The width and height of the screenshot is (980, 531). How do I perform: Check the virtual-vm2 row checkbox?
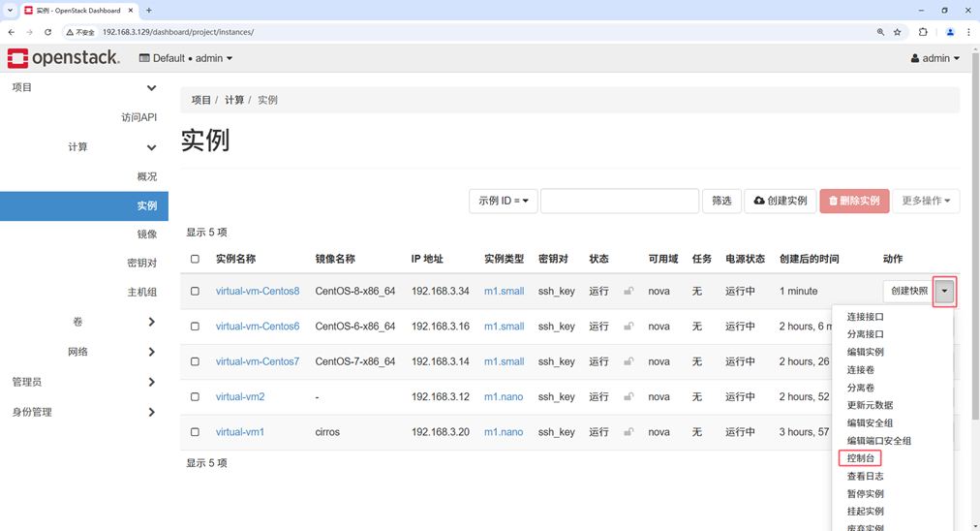(195, 396)
